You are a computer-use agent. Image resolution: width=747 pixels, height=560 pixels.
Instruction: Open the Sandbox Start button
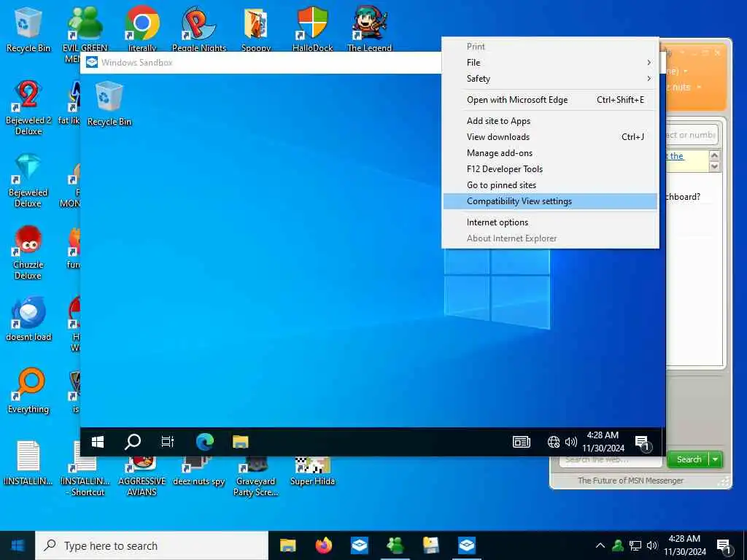[98, 442]
